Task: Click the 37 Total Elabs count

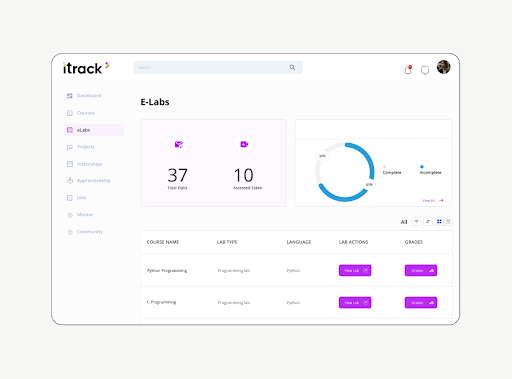Action: [x=177, y=175]
